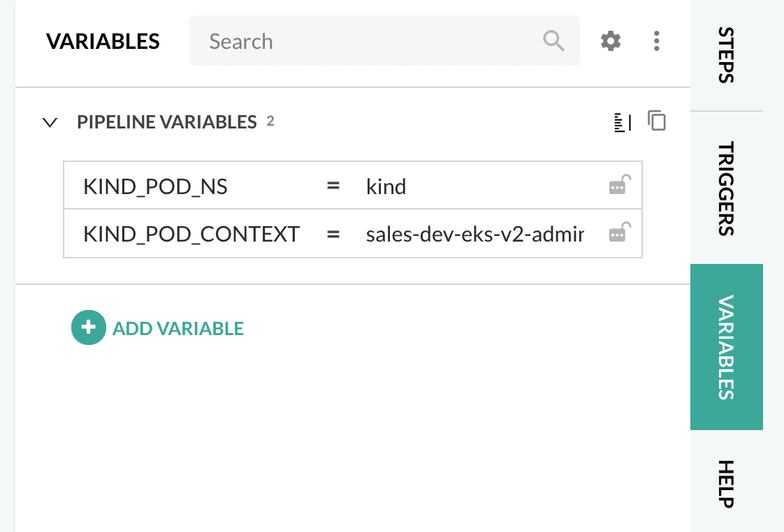Screen dimensions: 784x532
Task: Switch to the Steps tab
Action: [726, 55]
